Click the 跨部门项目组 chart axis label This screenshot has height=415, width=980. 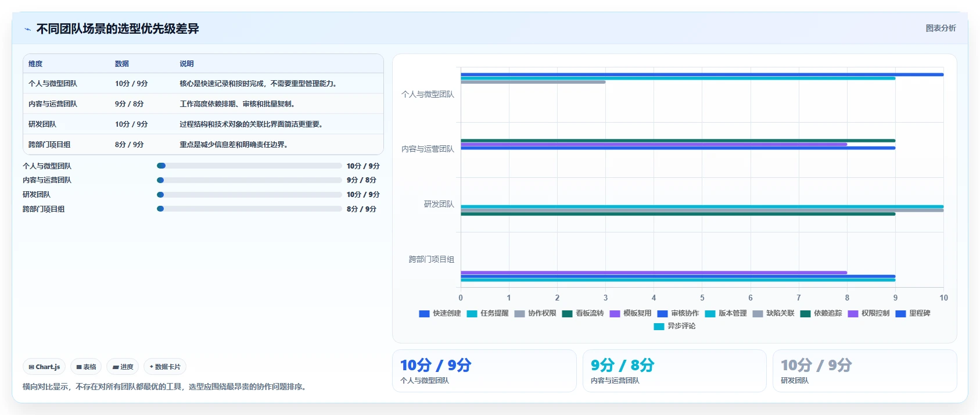click(432, 259)
